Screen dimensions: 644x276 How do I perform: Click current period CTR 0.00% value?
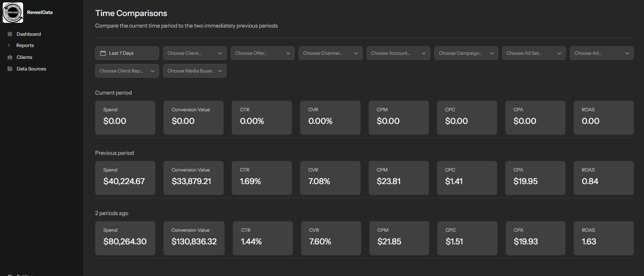(252, 121)
